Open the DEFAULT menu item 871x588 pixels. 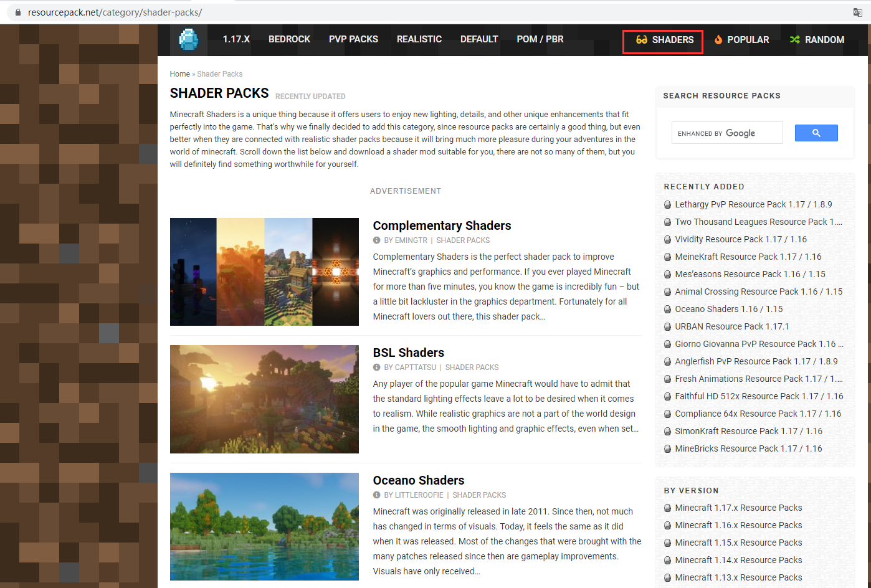479,39
